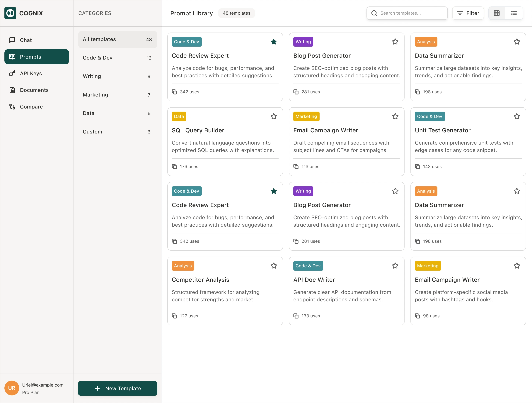The image size is (532, 403).
Task: Switch to grid view layout
Action: pos(496,13)
